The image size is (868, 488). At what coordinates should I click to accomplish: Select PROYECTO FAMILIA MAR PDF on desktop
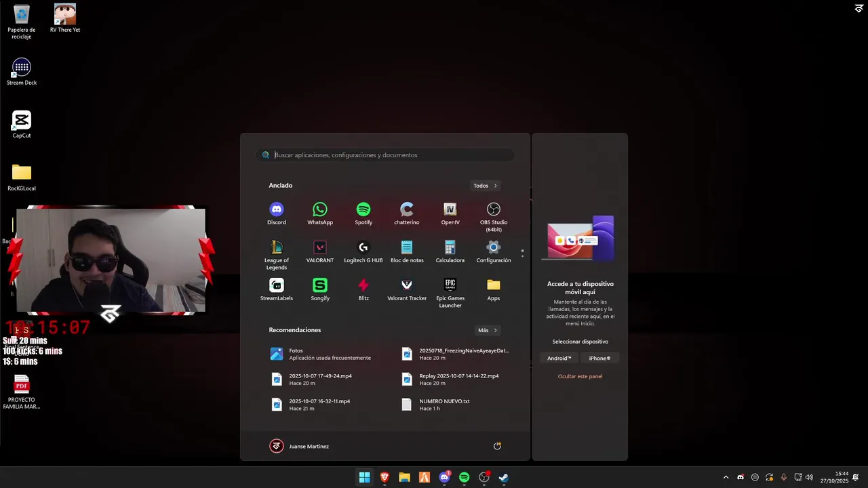pyautogui.click(x=22, y=392)
